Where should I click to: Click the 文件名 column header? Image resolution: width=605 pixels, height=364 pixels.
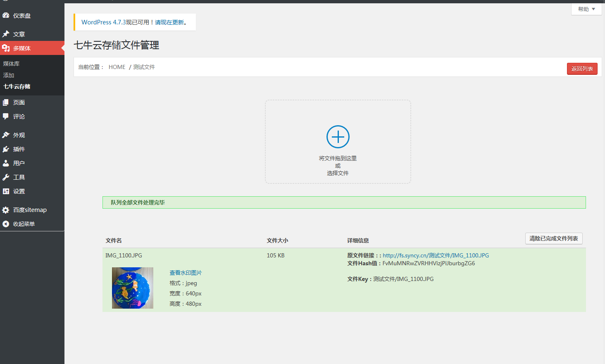pyautogui.click(x=114, y=240)
